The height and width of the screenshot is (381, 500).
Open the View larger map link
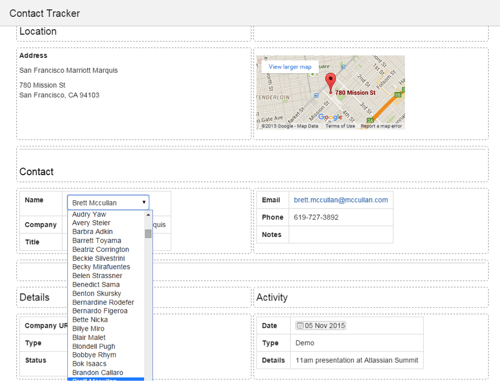point(290,67)
